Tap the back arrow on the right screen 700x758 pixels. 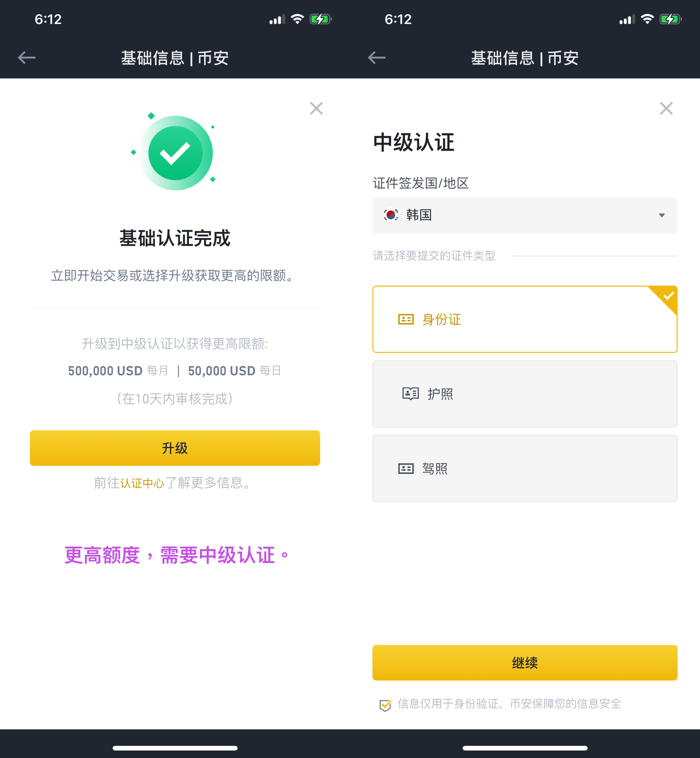pyautogui.click(x=376, y=58)
